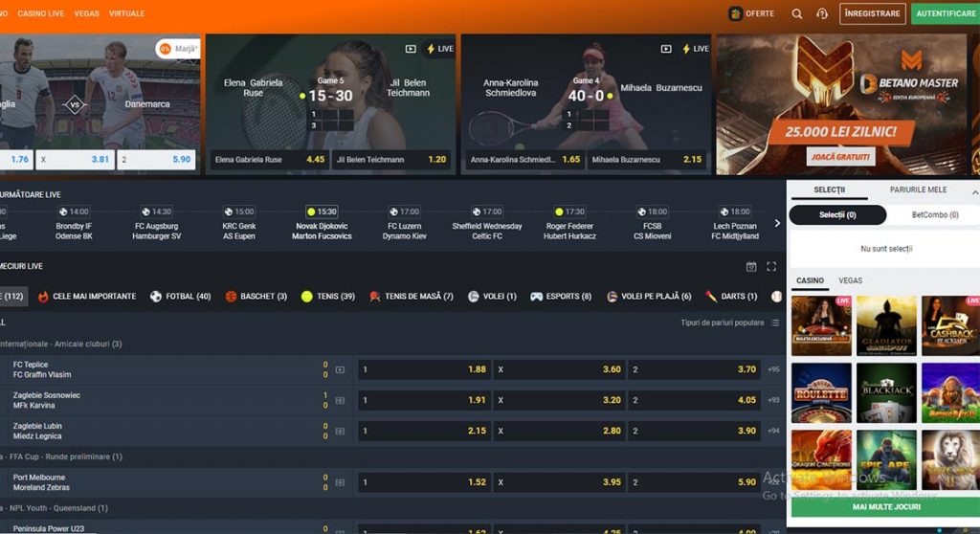Select VOLEI (1) sport filter
980x534 pixels.
[x=492, y=297]
